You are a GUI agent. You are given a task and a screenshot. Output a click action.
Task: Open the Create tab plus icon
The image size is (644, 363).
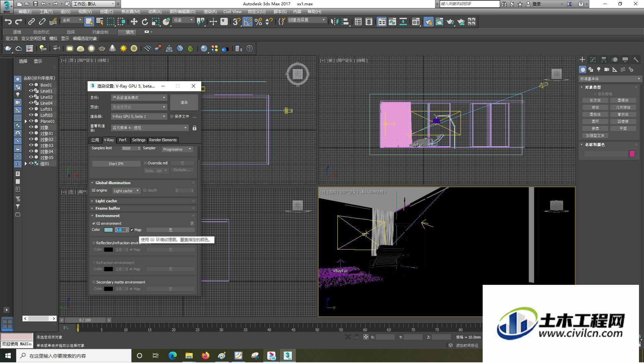[x=582, y=59]
